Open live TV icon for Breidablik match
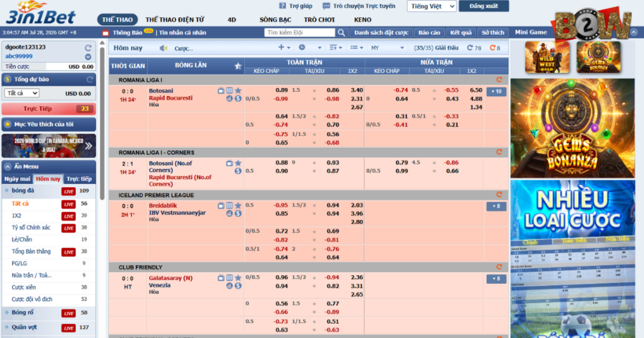 point(221,205)
